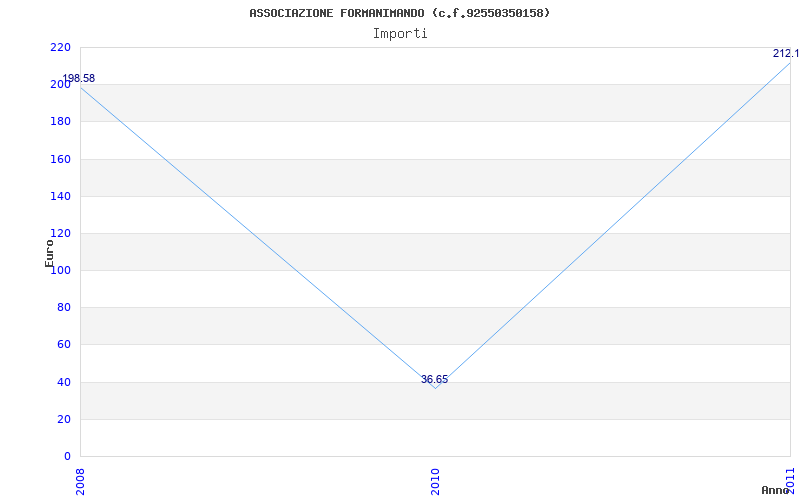Click the Importi subtitle
Screen dimensions: 800x500
point(400,34)
